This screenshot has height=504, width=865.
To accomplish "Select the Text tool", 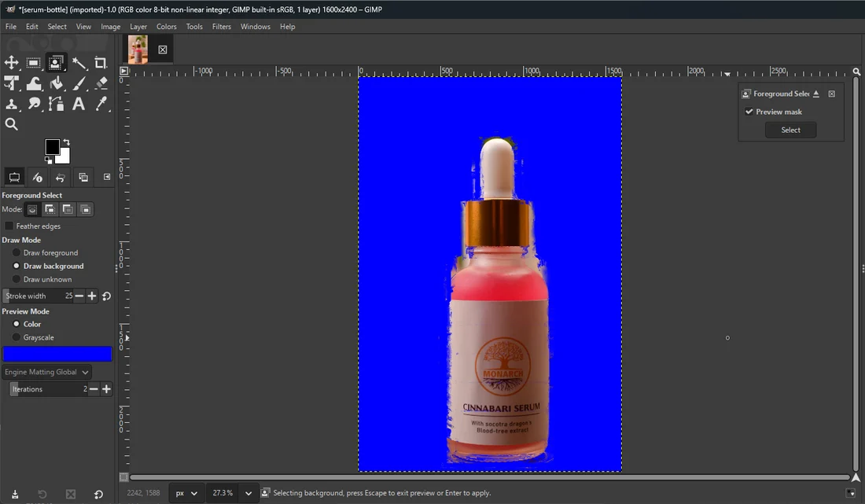I will point(79,104).
